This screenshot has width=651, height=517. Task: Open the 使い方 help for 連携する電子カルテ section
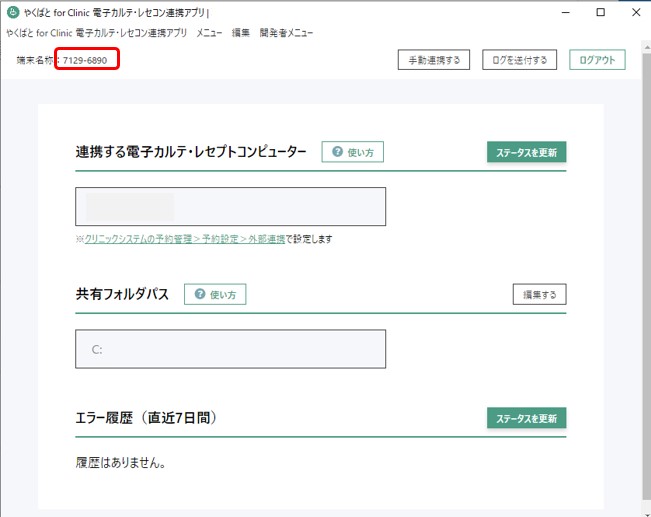coord(352,152)
